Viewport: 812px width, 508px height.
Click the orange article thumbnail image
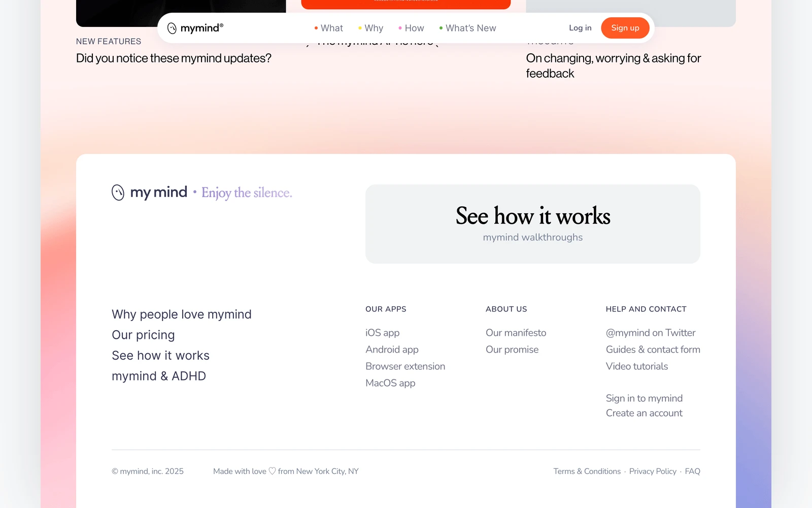pos(406,5)
